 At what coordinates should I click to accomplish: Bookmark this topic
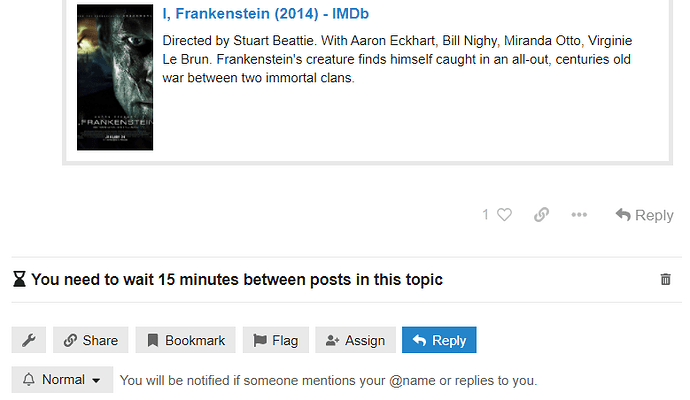[x=186, y=340]
